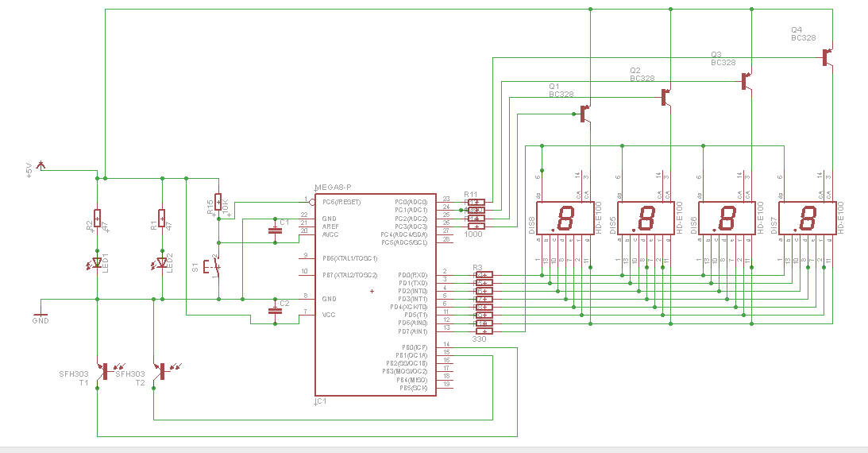Click GND text beneath the ground symbol
868x453 pixels.
(x=41, y=320)
